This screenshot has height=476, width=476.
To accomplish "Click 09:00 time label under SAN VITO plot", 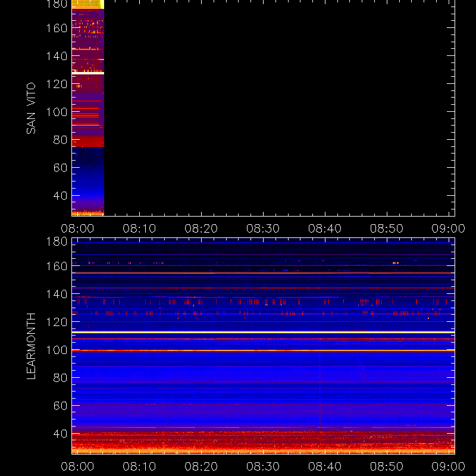I will [449, 228].
